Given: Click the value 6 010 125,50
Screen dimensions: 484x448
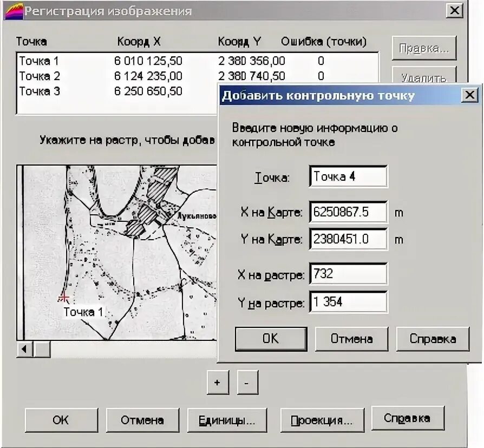Looking at the screenshot, I should coord(148,61).
